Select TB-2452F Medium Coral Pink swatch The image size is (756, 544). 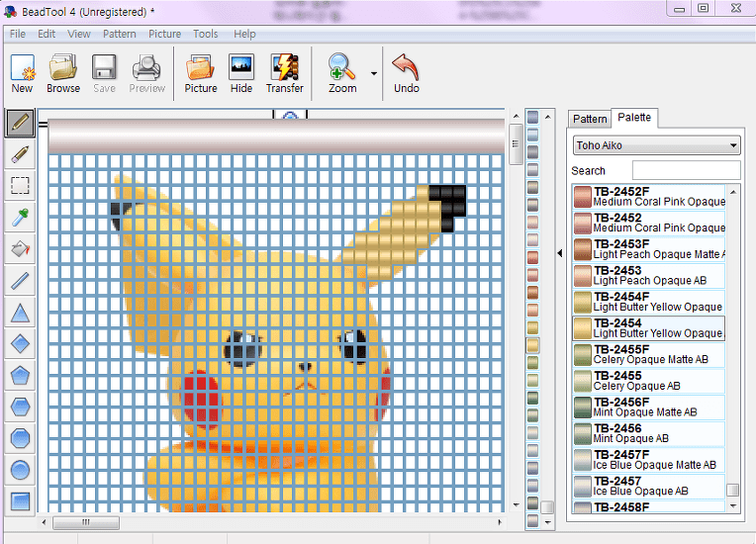coord(649,197)
